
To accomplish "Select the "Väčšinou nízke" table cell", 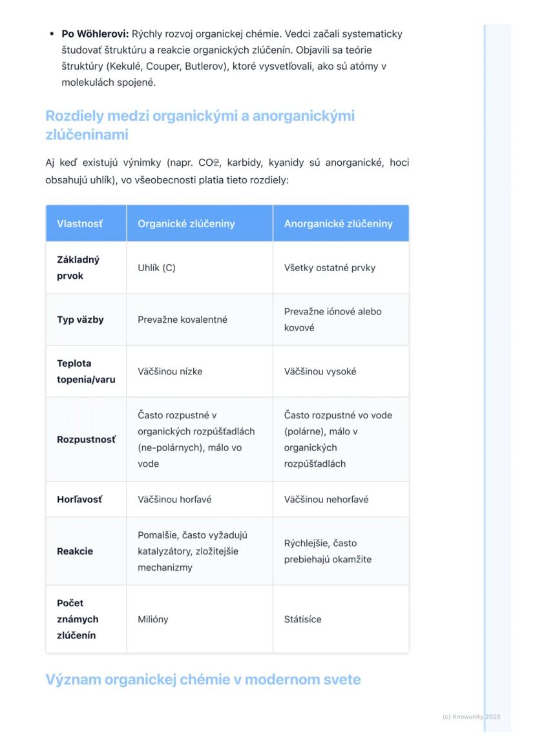I will click(x=170, y=371).
